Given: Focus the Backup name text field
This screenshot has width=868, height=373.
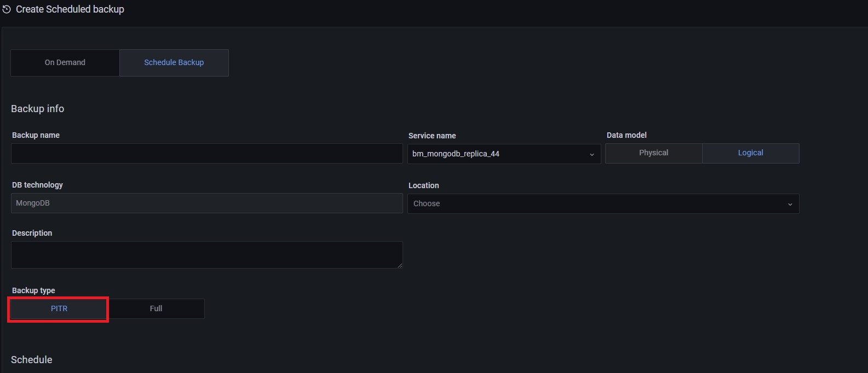Looking at the screenshot, I should tap(206, 154).
